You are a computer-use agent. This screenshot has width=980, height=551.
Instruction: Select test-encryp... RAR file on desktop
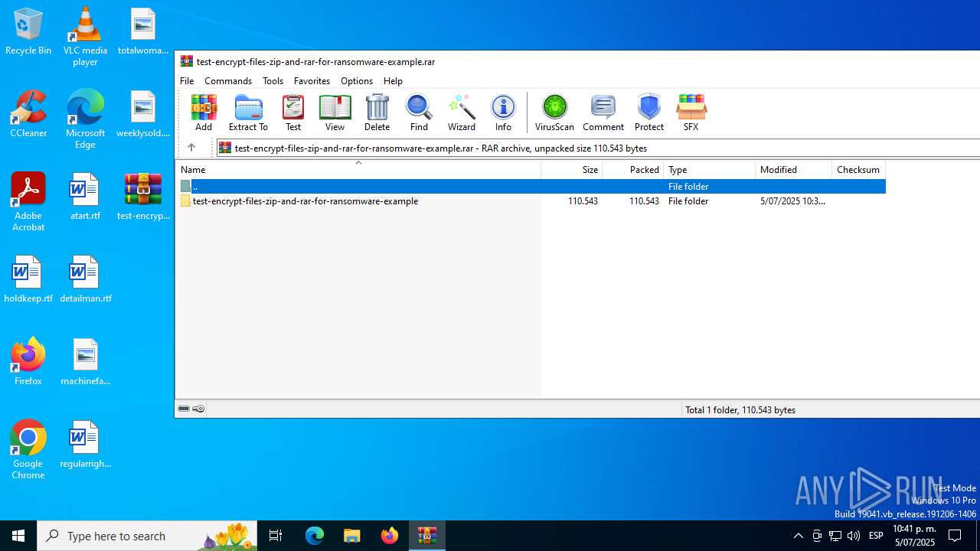pos(143,197)
